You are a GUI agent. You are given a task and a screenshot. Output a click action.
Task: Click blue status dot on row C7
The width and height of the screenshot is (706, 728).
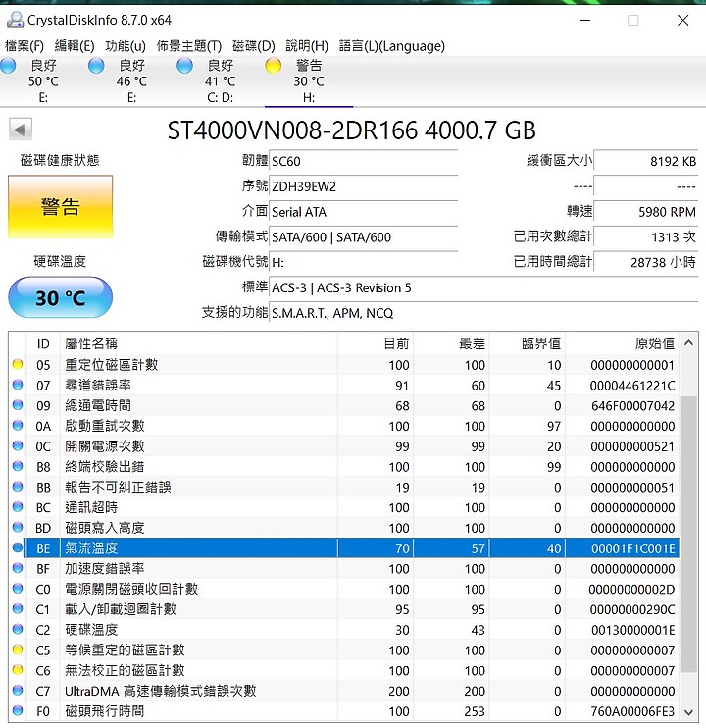18,691
